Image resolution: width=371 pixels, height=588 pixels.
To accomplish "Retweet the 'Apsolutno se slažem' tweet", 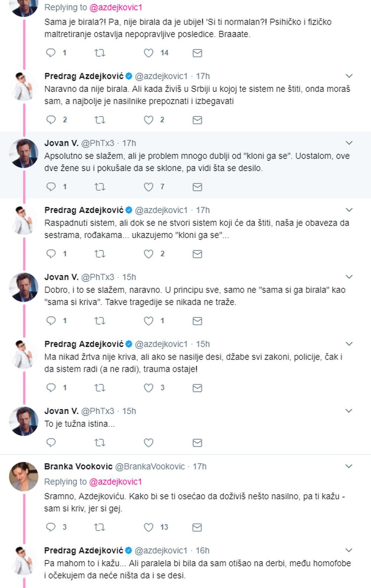I will 99,187.
